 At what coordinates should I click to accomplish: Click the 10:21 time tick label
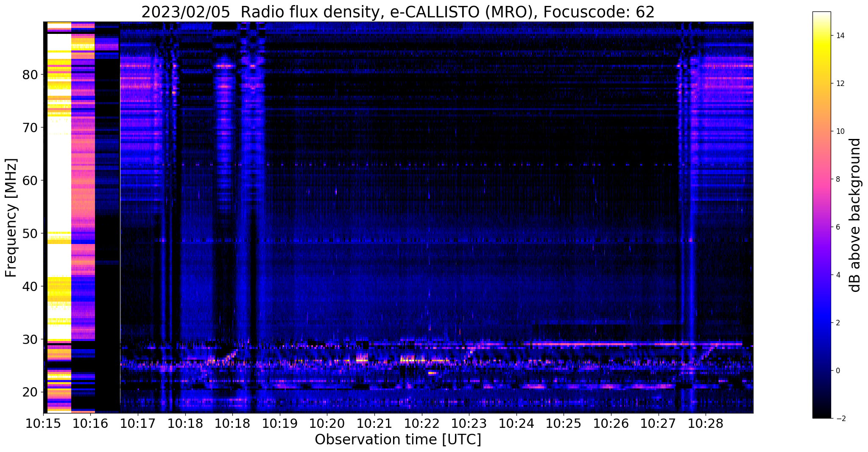pyautogui.click(x=374, y=424)
